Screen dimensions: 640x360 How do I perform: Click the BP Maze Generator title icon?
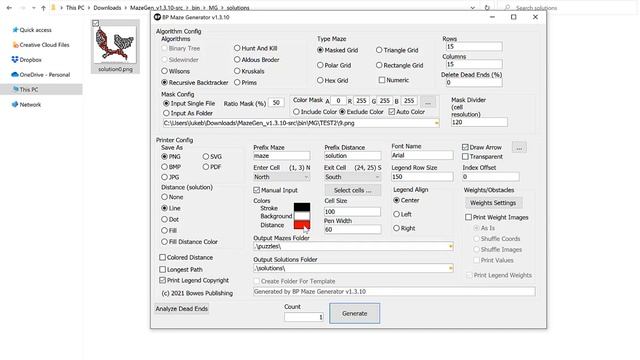tap(157, 17)
